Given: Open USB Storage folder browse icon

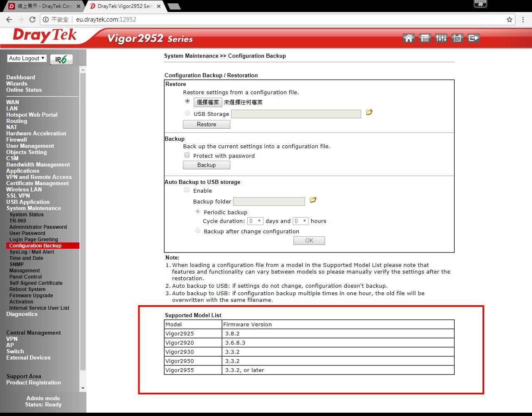Looking at the screenshot, I should [369, 113].
